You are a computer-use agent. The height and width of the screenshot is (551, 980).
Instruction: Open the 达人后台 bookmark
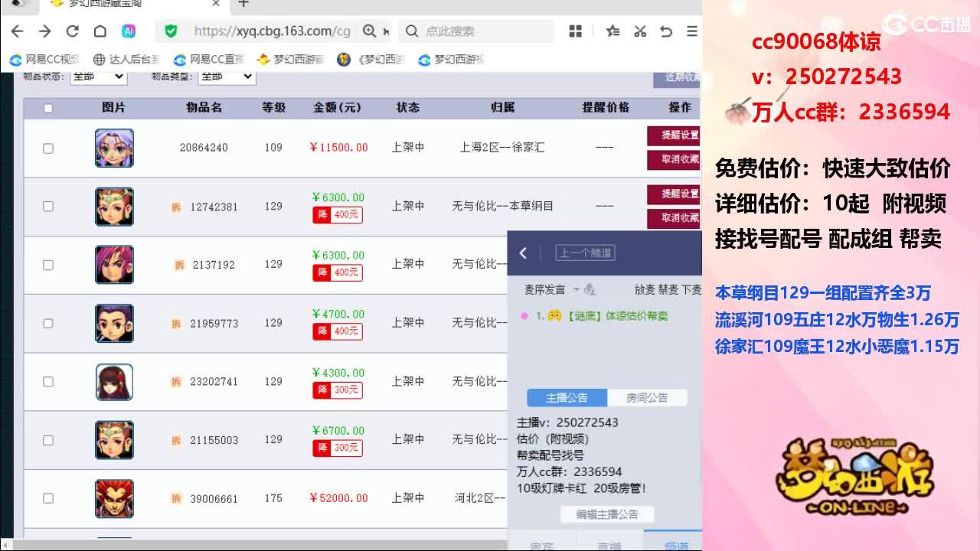(127, 60)
